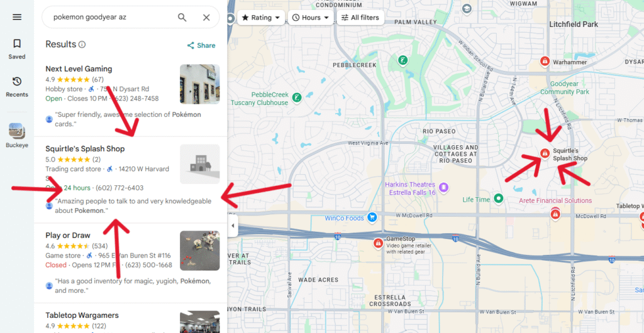Collapse the side panel with the arrow

tap(233, 226)
